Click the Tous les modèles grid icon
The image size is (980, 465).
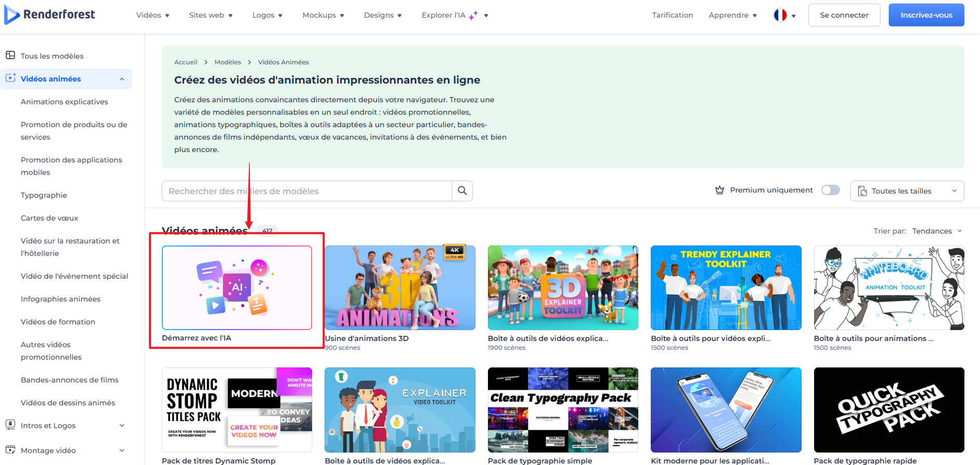coord(10,56)
